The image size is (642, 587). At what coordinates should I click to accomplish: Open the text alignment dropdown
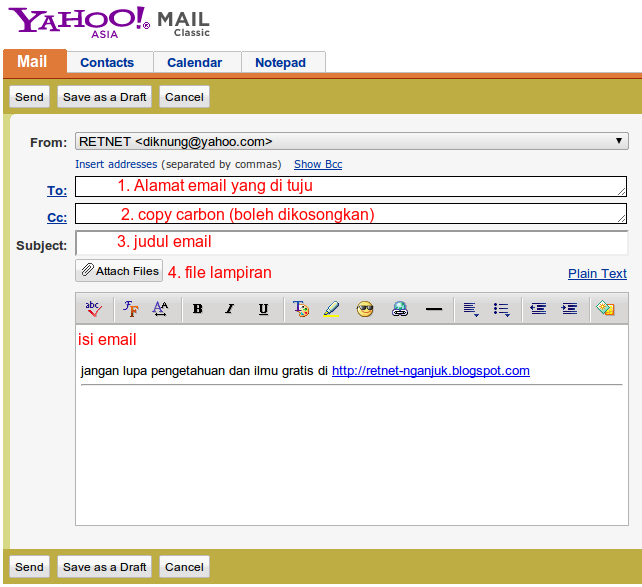471,309
